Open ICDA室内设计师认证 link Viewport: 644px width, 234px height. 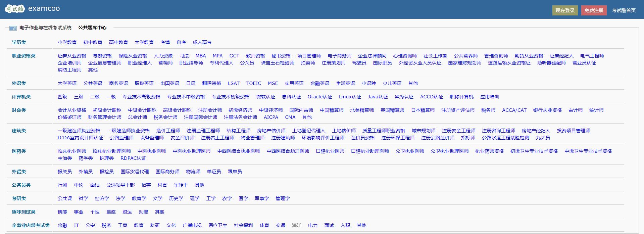pos(80,138)
